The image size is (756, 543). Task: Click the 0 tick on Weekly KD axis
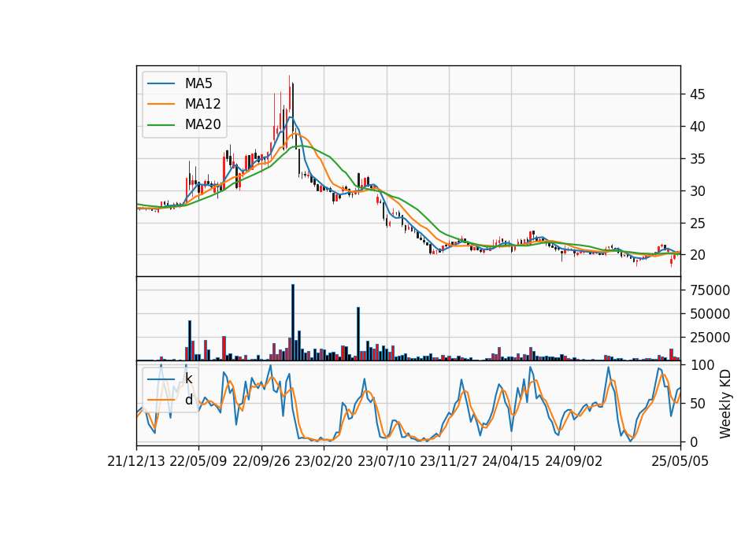tap(693, 441)
